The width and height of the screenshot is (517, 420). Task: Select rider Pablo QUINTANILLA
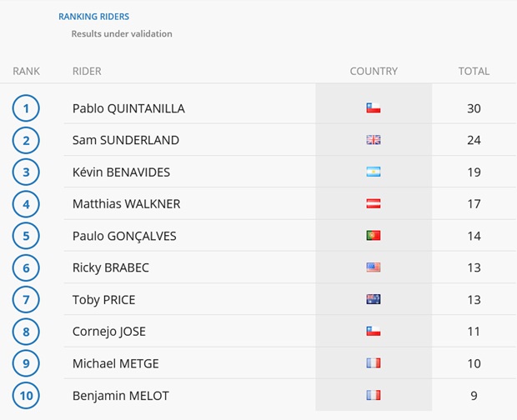128,108
